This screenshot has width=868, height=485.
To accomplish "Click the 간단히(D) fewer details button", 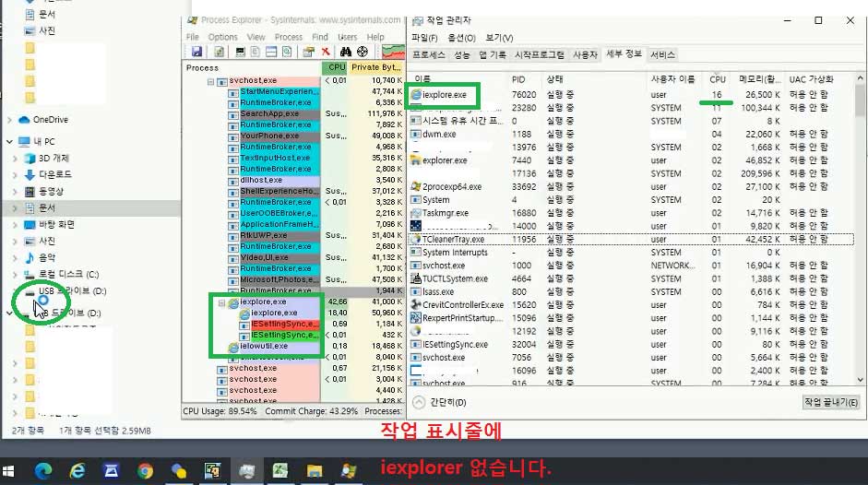I will (x=441, y=402).
